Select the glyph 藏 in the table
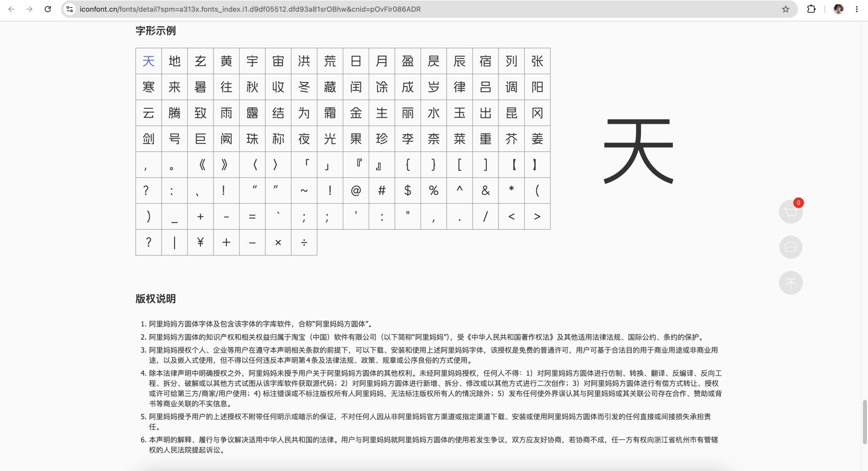The height and width of the screenshot is (471, 868). click(330, 87)
